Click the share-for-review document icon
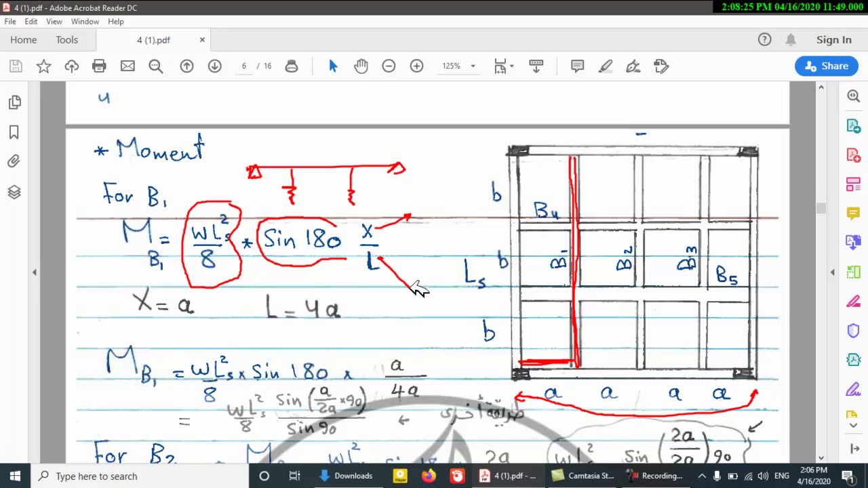This screenshot has width=868, height=488. [661, 66]
